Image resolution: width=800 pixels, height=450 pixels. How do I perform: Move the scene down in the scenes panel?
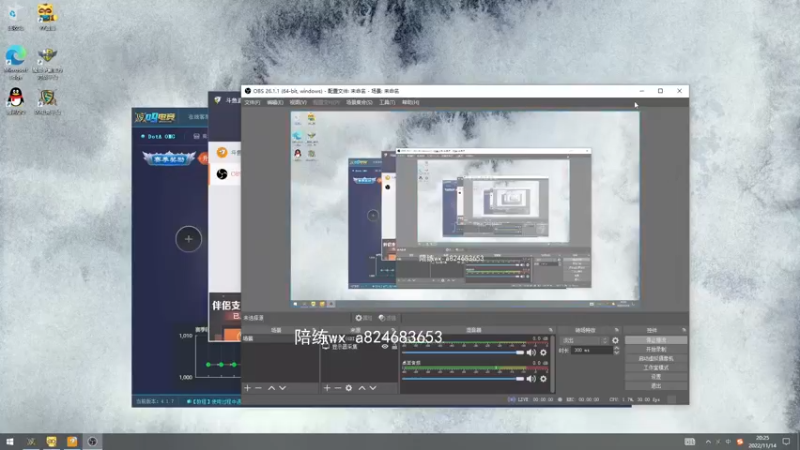coord(282,388)
